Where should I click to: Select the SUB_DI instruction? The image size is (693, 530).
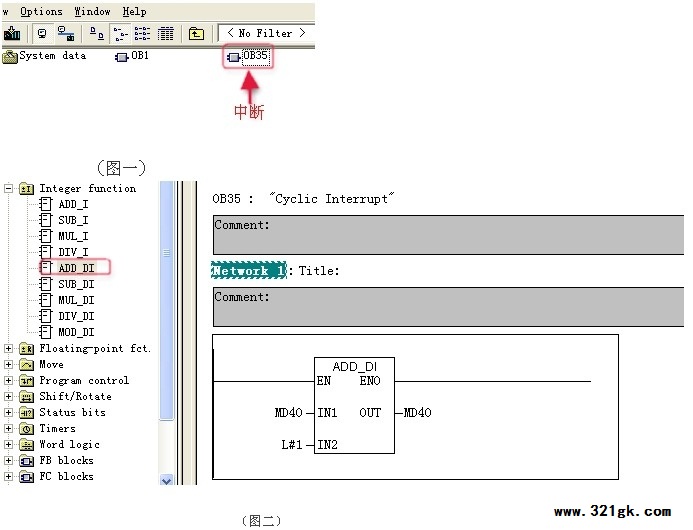pos(68,284)
